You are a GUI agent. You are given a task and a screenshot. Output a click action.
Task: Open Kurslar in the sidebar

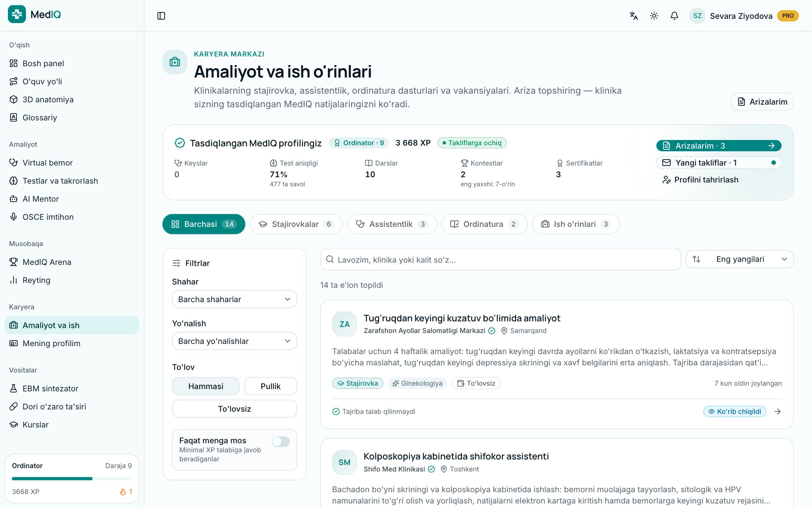[x=72, y=424]
